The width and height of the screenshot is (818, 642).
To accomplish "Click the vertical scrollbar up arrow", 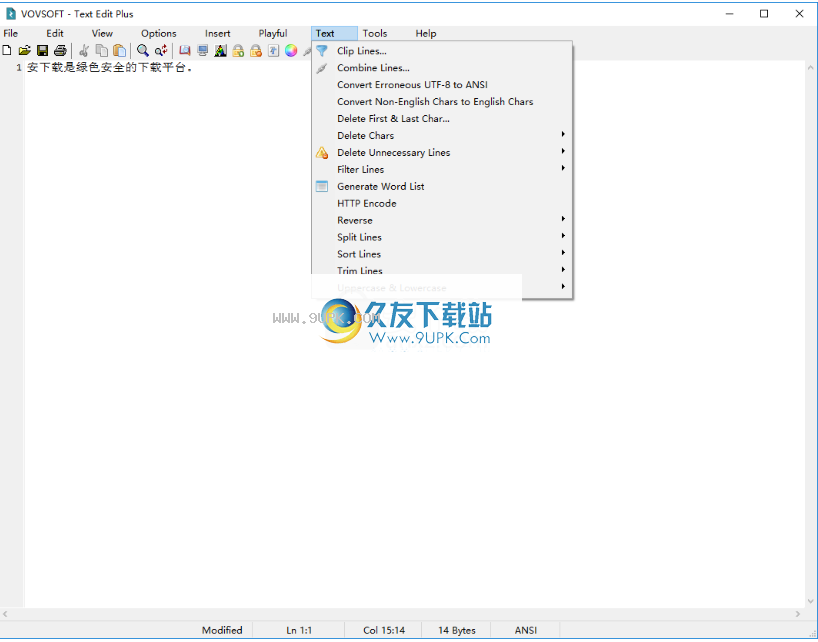I will coord(810,67).
